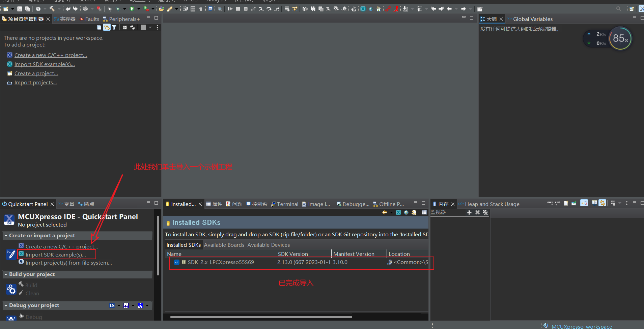Click 'MCUXpresso_workspace' in status bar

pos(582,326)
